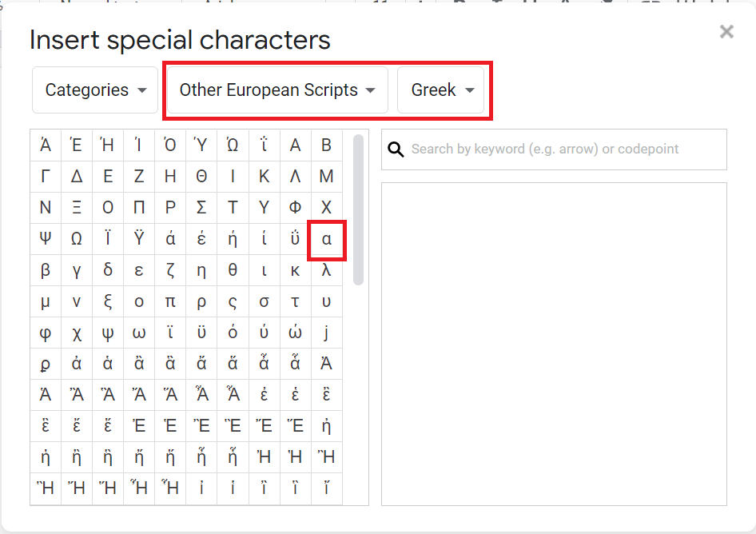Insert the lowercase pi character
The width and height of the screenshot is (756, 534).
170,301
